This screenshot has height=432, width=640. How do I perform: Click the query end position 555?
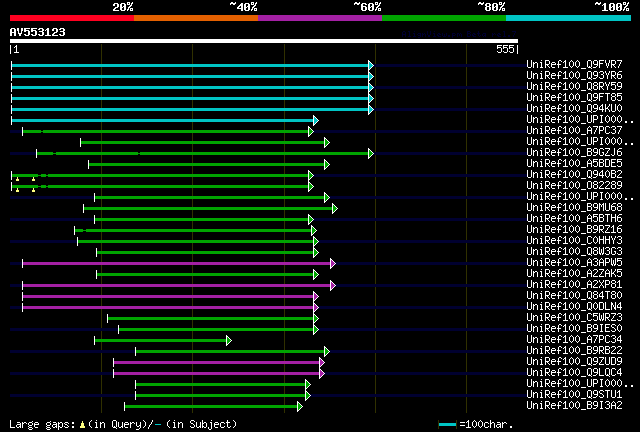(x=505, y=49)
